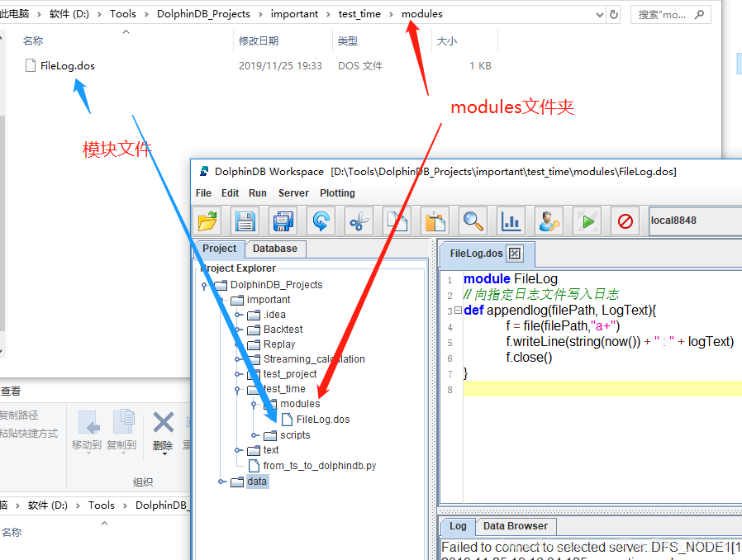Select the modules folder in project tree
Viewport: 742px width, 560px height.
(x=300, y=404)
